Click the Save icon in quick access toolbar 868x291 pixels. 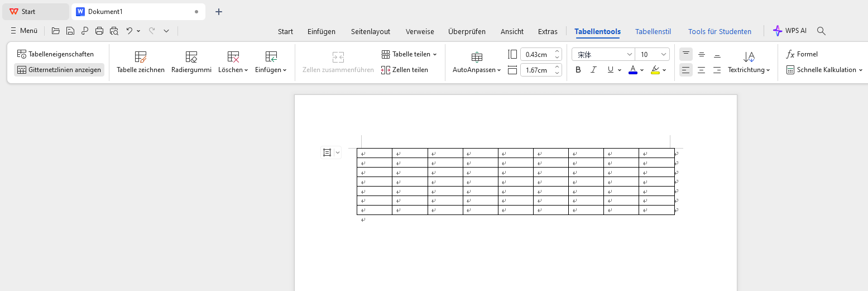[70, 31]
